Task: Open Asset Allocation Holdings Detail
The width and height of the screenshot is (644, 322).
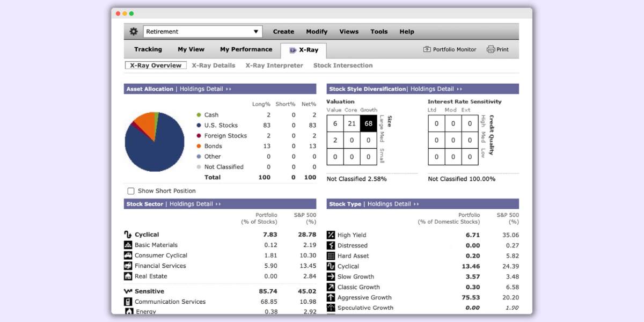Action: [206, 89]
